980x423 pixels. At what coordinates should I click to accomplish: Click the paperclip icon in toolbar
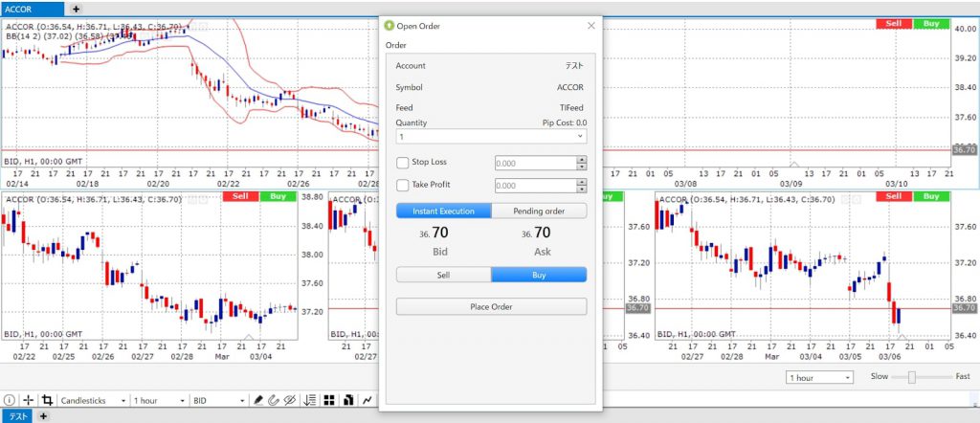[273, 400]
